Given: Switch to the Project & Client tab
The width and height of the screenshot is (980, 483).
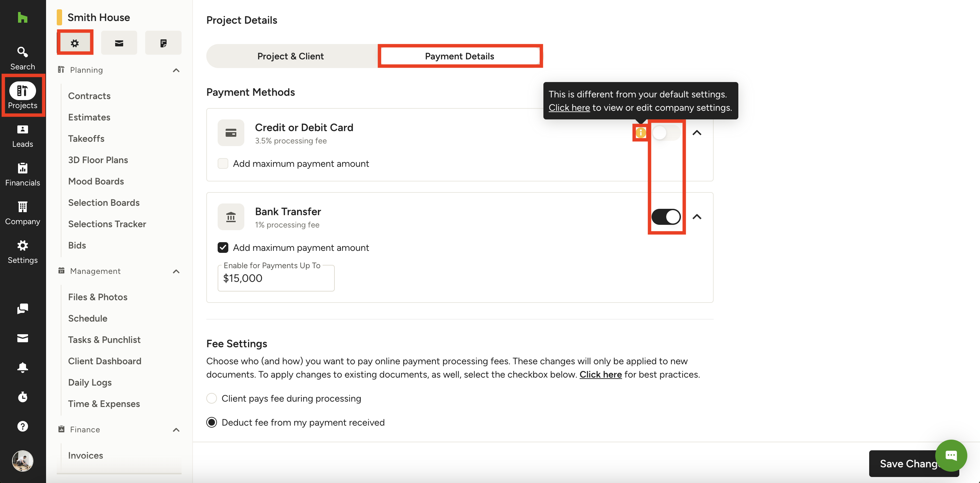Looking at the screenshot, I should pos(291,56).
